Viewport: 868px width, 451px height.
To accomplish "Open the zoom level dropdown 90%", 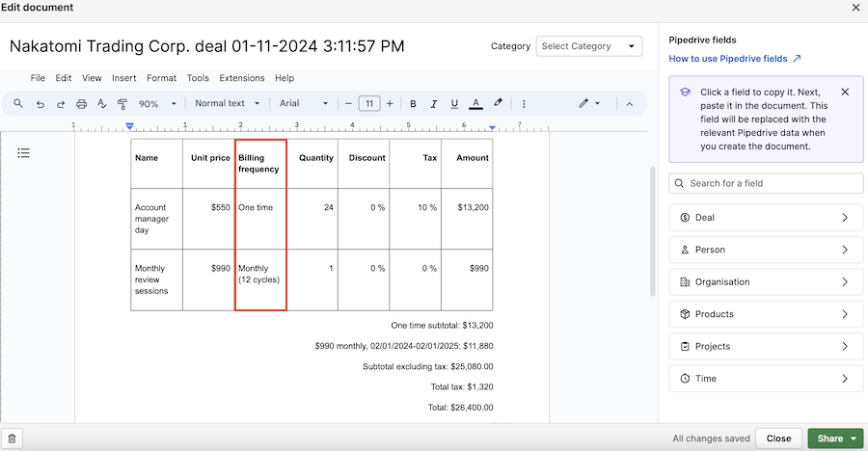I will [157, 103].
